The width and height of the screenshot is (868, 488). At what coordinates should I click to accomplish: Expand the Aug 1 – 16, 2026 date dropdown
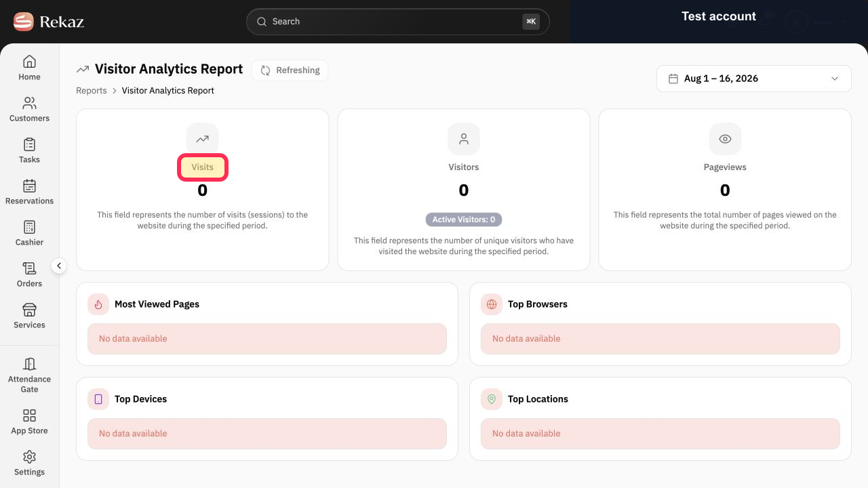click(754, 79)
